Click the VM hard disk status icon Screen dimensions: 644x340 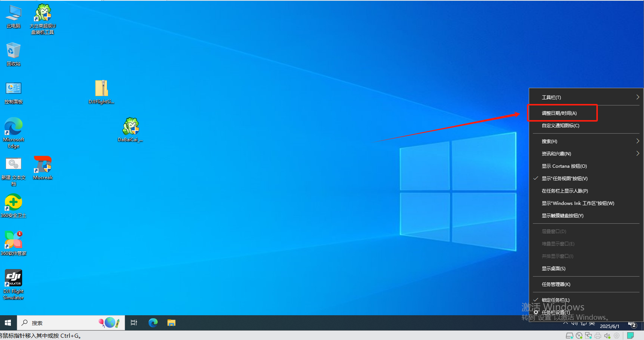[x=569, y=335]
